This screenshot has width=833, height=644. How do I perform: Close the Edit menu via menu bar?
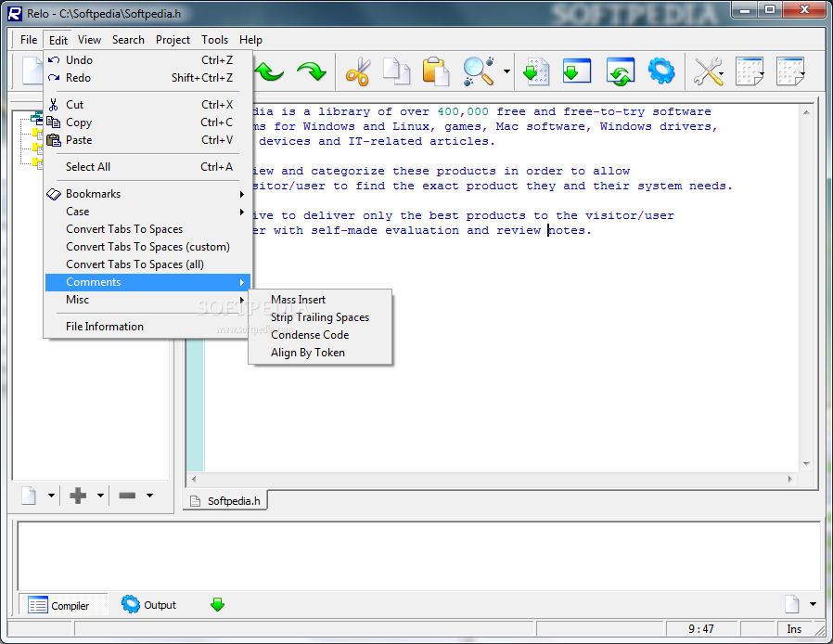58,40
